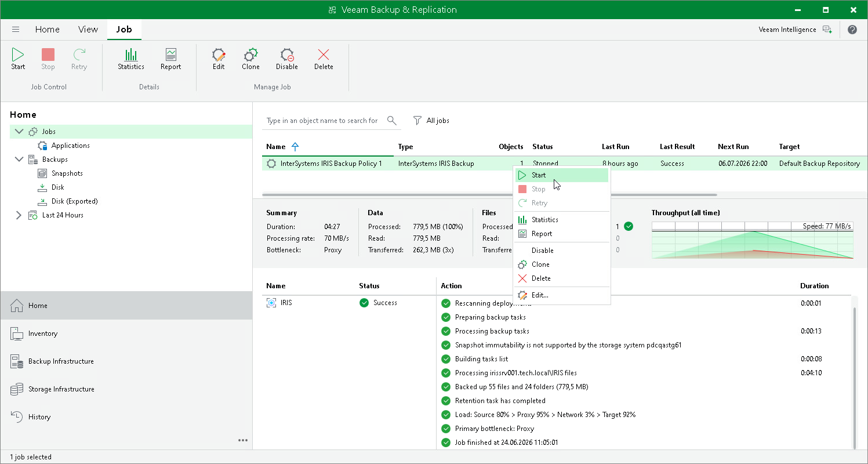Open the Home navigation view
Screen dimensions: 868x464
pos(126,306)
